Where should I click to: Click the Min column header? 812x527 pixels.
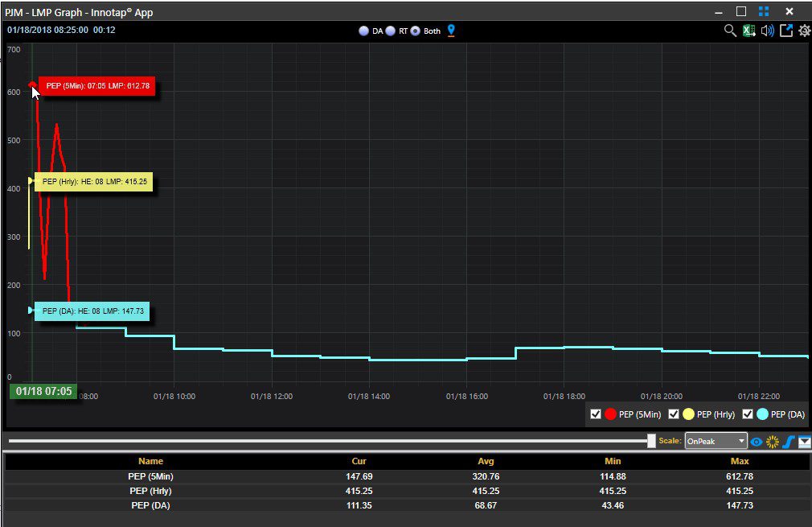613,461
